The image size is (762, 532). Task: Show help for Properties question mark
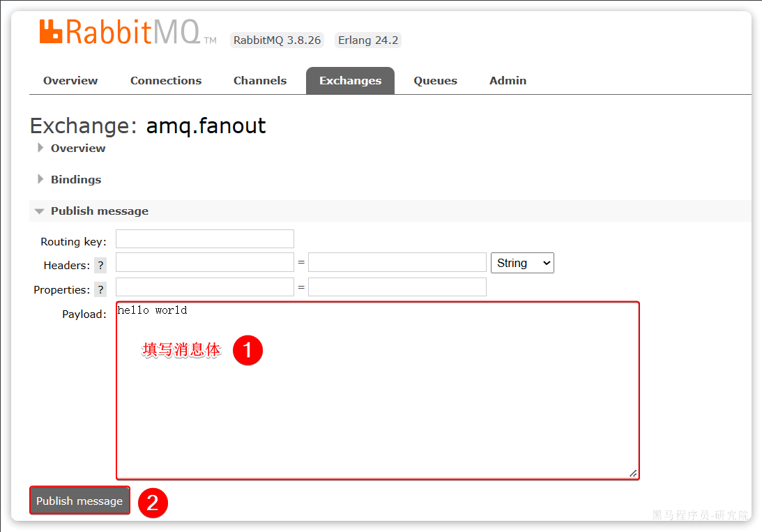click(x=100, y=289)
